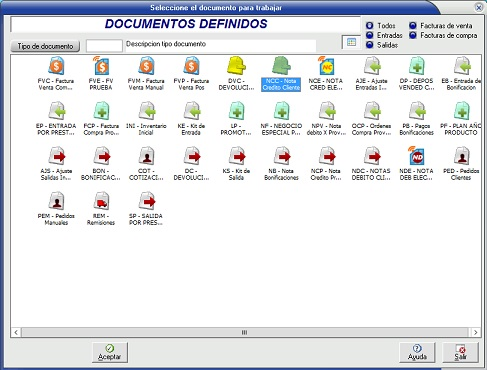Open the Ayuda help button
The height and width of the screenshot is (370, 487).
417,353
